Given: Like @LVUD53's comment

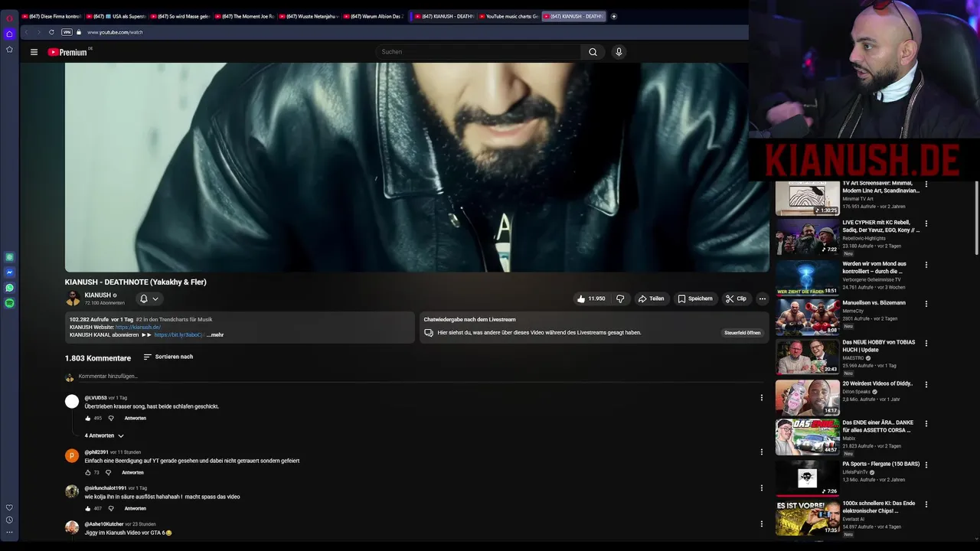Looking at the screenshot, I should point(88,418).
